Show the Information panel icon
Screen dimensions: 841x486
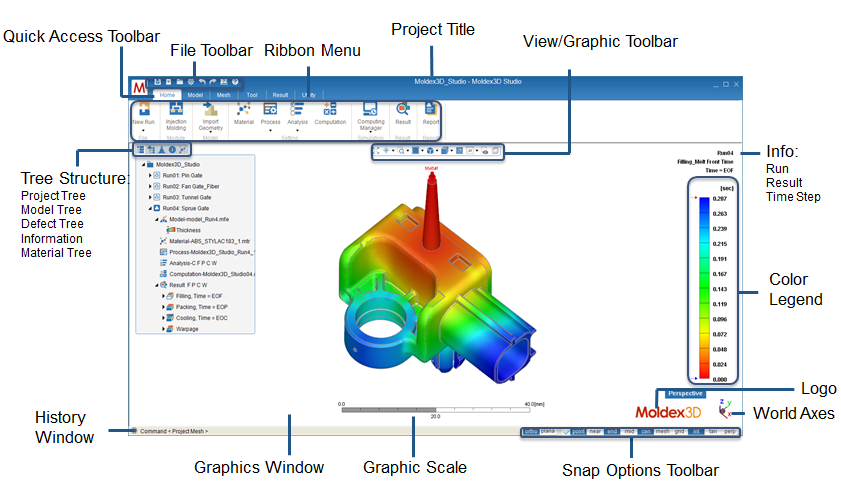tap(172, 150)
